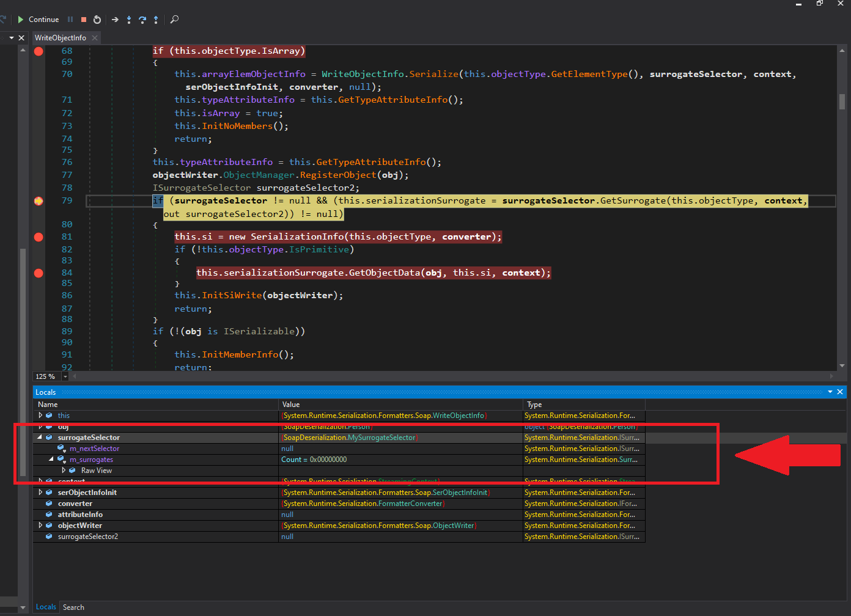The width and height of the screenshot is (851, 616).
Task: Click the variable icon beside 'this'
Action: pos(49,416)
